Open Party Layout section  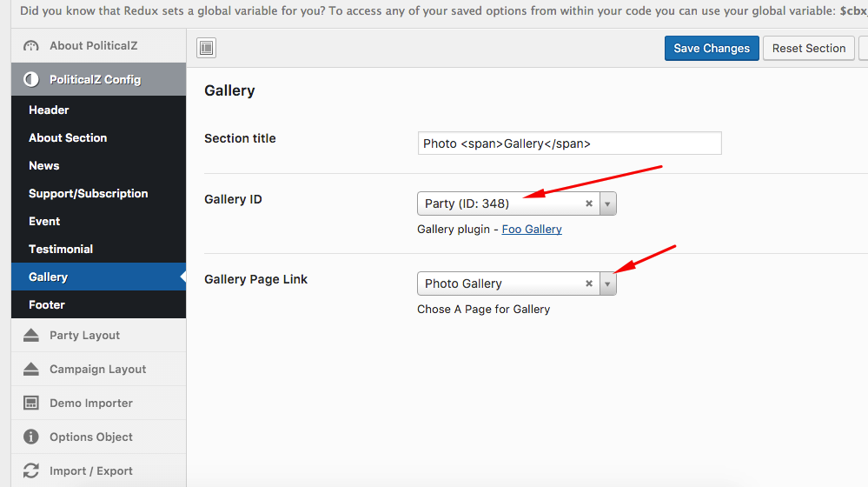[98, 335]
